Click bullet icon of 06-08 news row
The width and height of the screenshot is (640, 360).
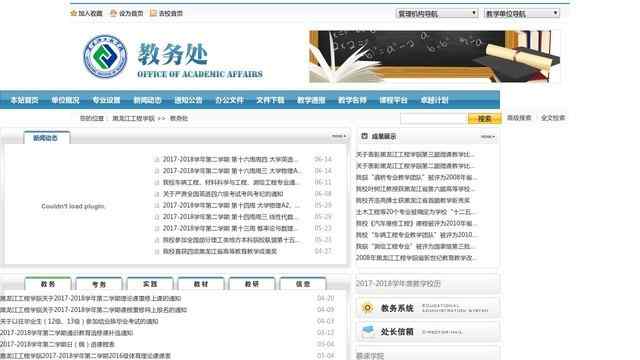coord(157,194)
